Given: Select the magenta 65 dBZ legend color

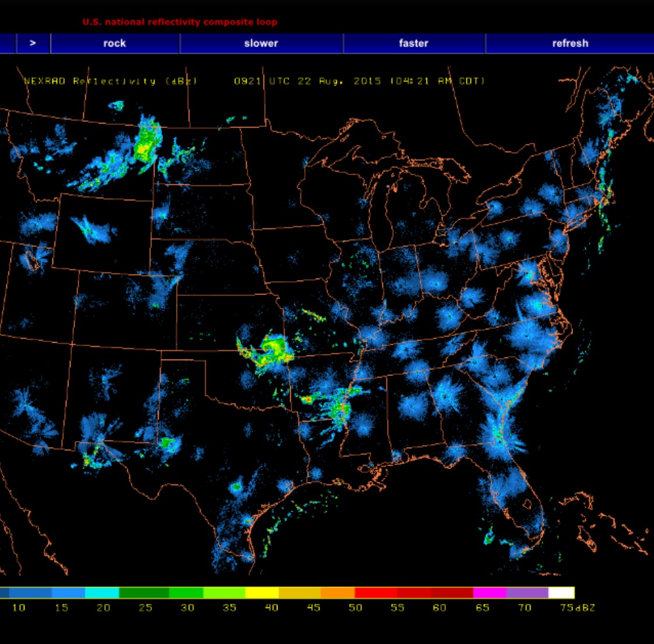Looking at the screenshot, I should point(490,593).
